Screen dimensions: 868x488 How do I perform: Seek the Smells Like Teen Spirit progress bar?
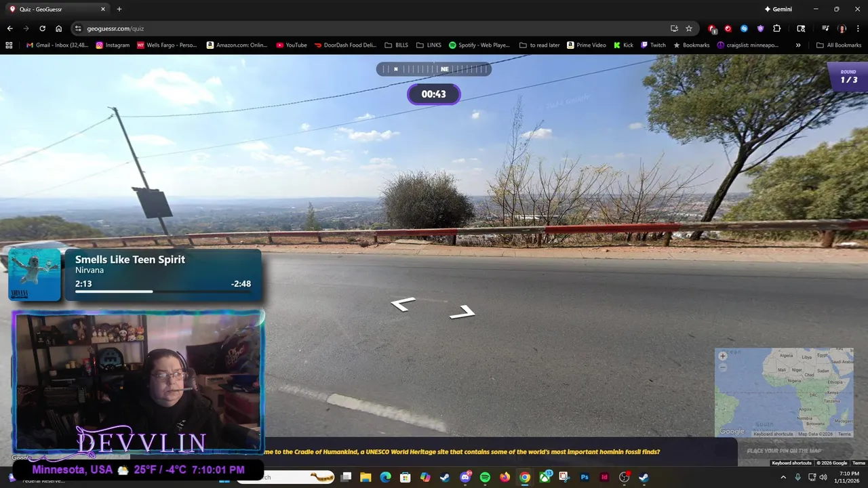click(163, 291)
